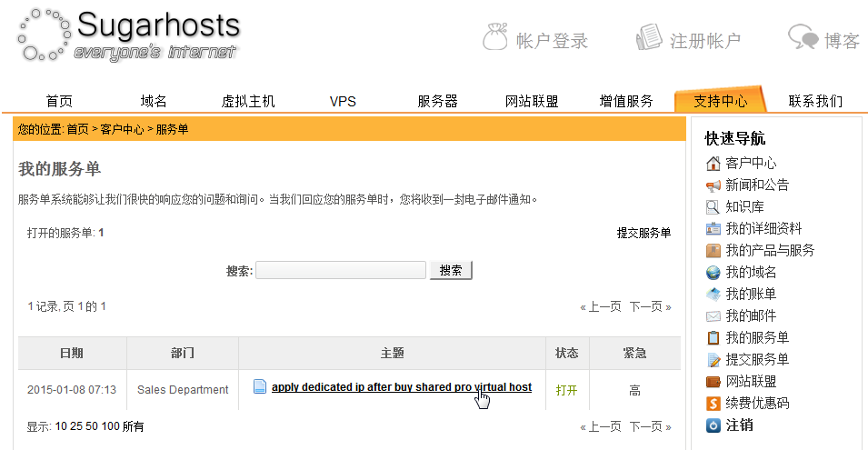Click the globe icon beside 我的域名
The image size is (868, 450).
click(x=713, y=273)
